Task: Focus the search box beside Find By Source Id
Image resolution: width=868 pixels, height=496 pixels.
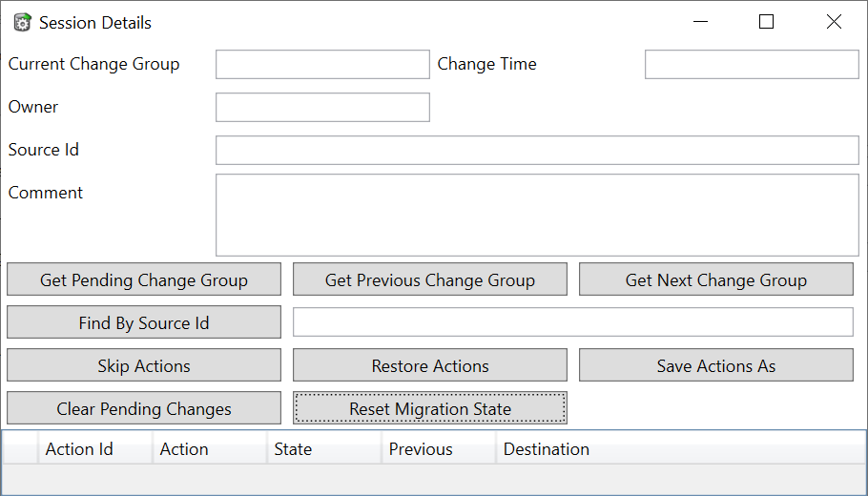Action: [573, 322]
